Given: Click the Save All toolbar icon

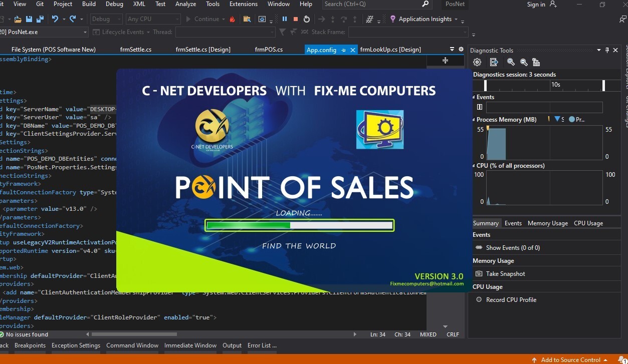Looking at the screenshot, I should coord(40,19).
